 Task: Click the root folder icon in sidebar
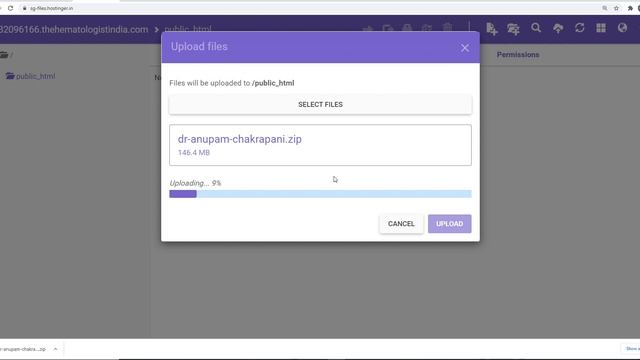[x=4, y=55]
